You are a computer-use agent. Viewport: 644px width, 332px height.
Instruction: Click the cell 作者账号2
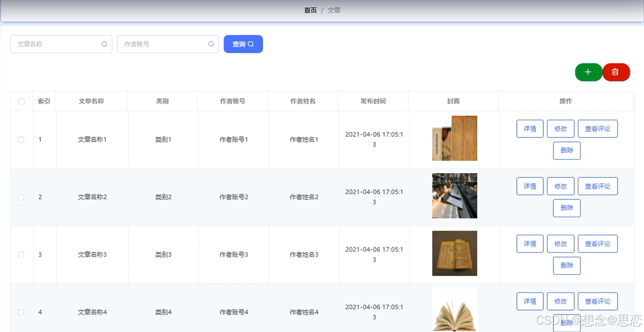coord(234,197)
